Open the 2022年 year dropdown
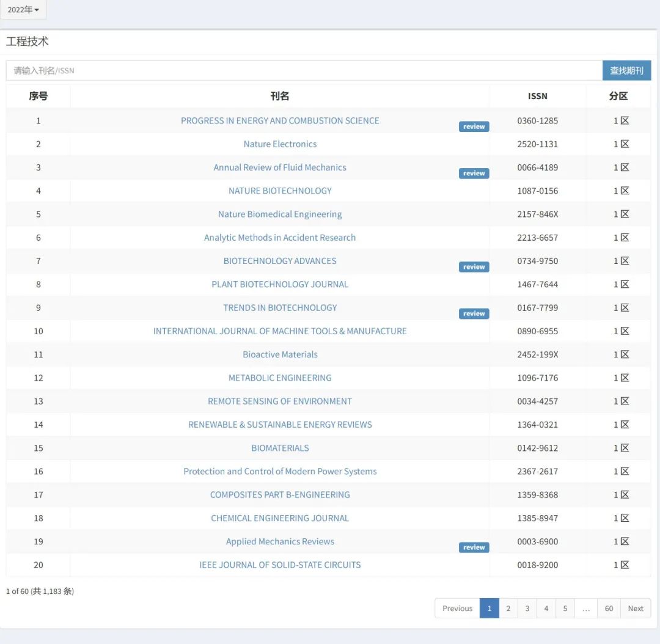Image resolution: width=660 pixels, height=644 pixels. click(x=23, y=10)
